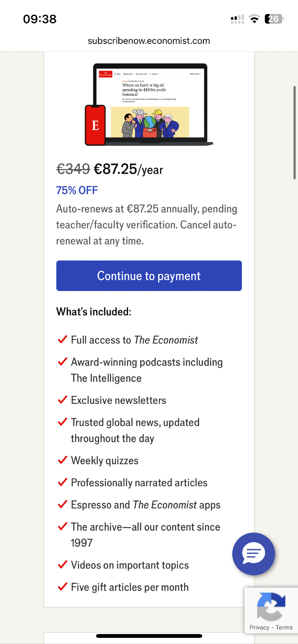Viewport: 298px width, 644px height.
Task: Click the checkmark beside Weekly quizzes
Action: pos(62,460)
